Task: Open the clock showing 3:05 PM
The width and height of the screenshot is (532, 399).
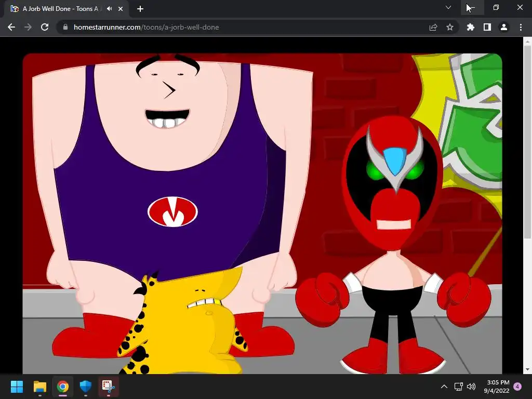Action: pos(497,387)
